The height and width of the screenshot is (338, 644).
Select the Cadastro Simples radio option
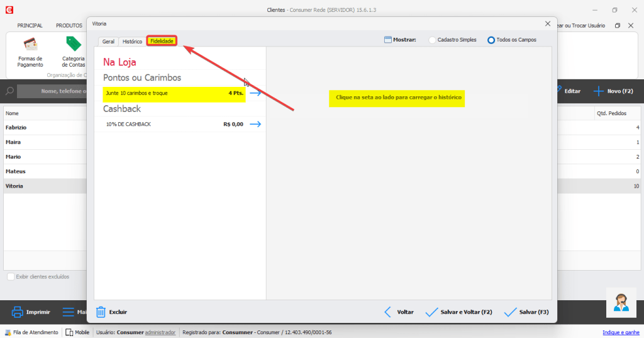coord(432,40)
